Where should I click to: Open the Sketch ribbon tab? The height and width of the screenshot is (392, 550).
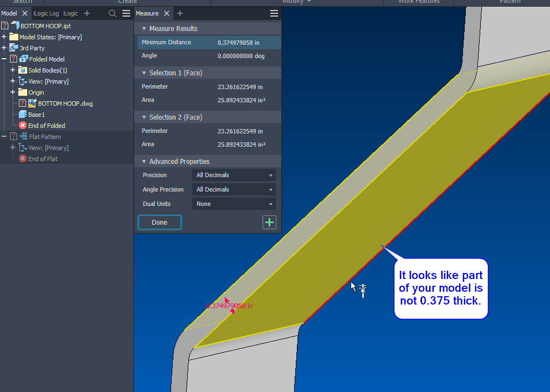point(21,2)
